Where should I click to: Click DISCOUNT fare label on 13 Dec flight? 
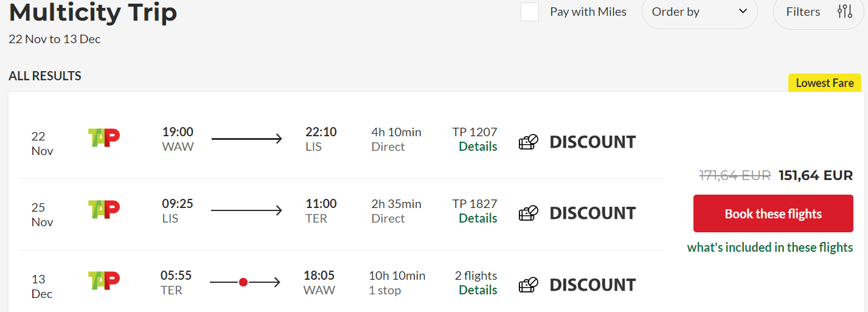click(x=593, y=285)
